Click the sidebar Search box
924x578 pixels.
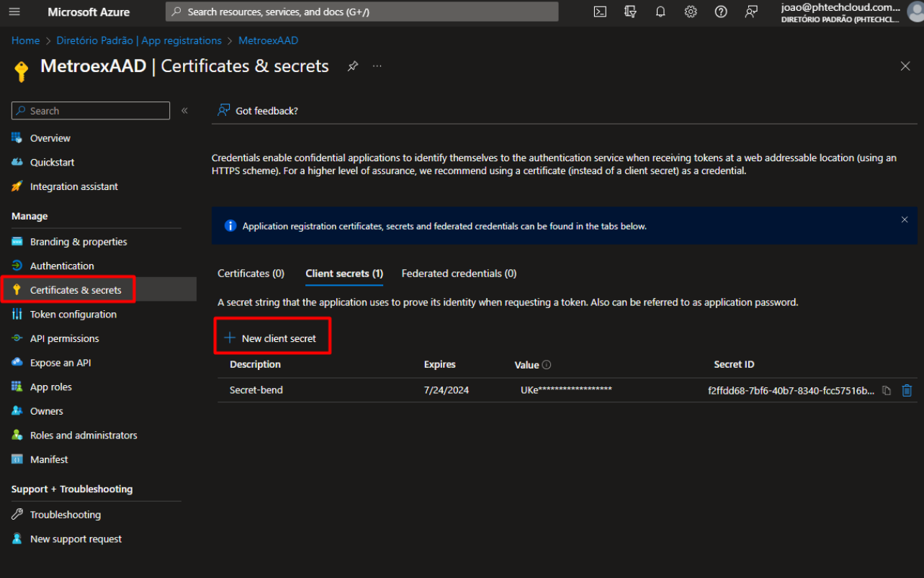coord(91,111)
